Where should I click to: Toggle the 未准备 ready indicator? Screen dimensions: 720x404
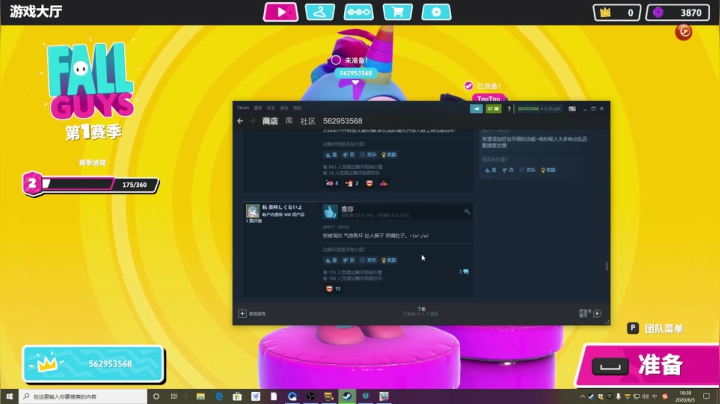[336, 60]
